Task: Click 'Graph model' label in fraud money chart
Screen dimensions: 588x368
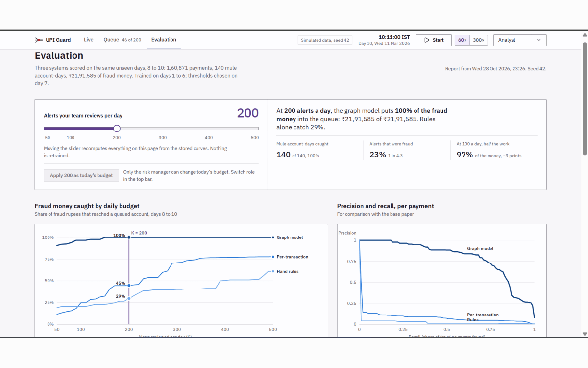Action: (290, 237)
